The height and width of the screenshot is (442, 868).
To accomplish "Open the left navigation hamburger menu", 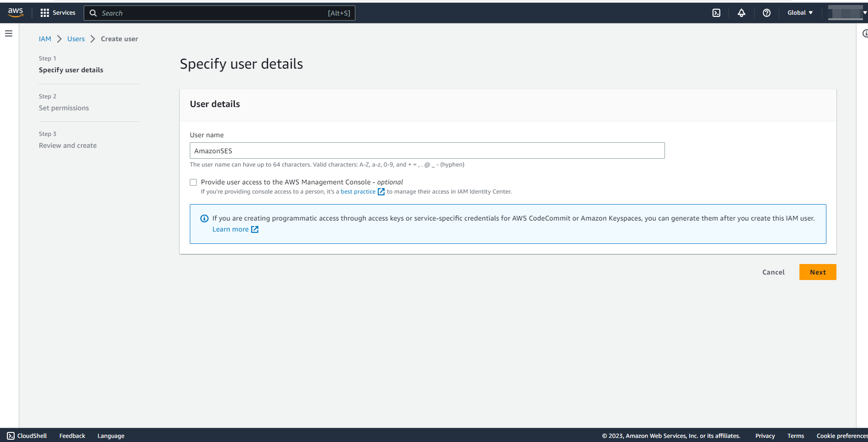I will (9, 33).
